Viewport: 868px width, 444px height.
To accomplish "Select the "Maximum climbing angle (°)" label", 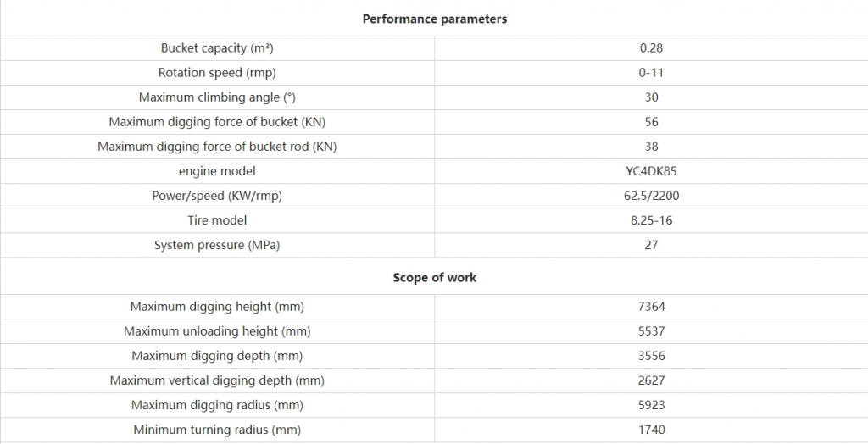I will click(x=217, y=97).
